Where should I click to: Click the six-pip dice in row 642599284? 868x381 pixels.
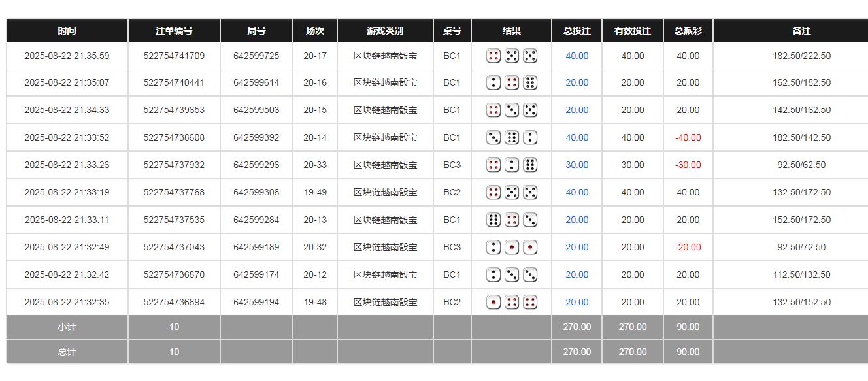pyautogui.click(x=495, y=220)
